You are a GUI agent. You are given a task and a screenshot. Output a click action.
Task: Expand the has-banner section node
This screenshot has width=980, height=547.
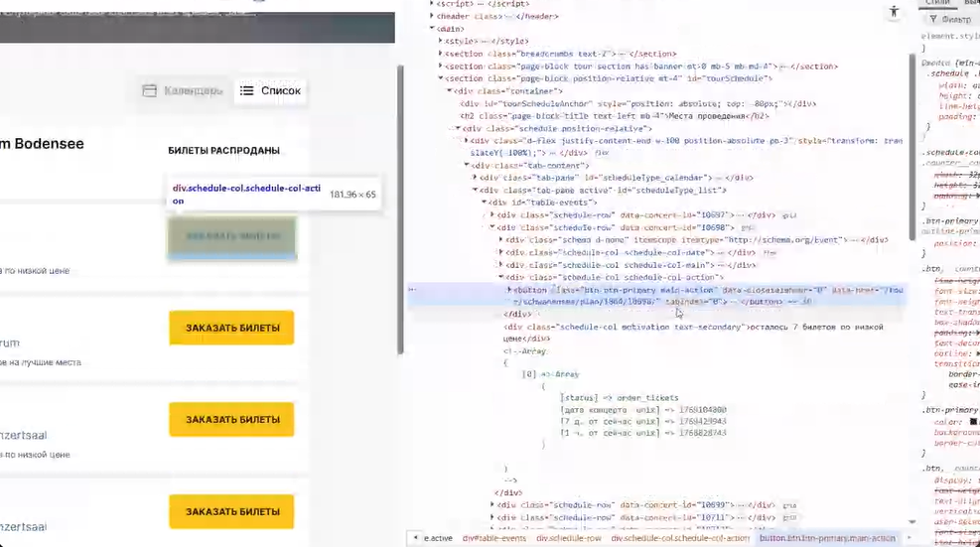441,67
